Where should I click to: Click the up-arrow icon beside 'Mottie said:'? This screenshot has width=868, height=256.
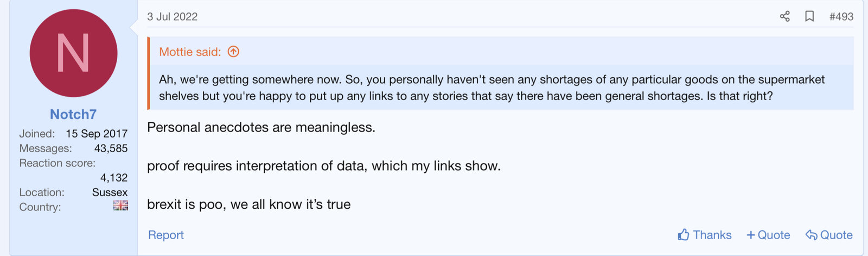233,52
